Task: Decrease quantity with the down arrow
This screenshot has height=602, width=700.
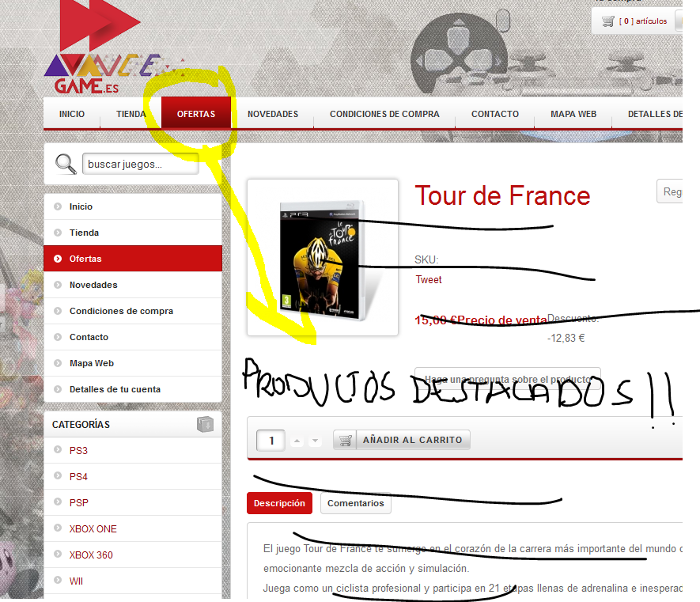Action: coord(315,441)
